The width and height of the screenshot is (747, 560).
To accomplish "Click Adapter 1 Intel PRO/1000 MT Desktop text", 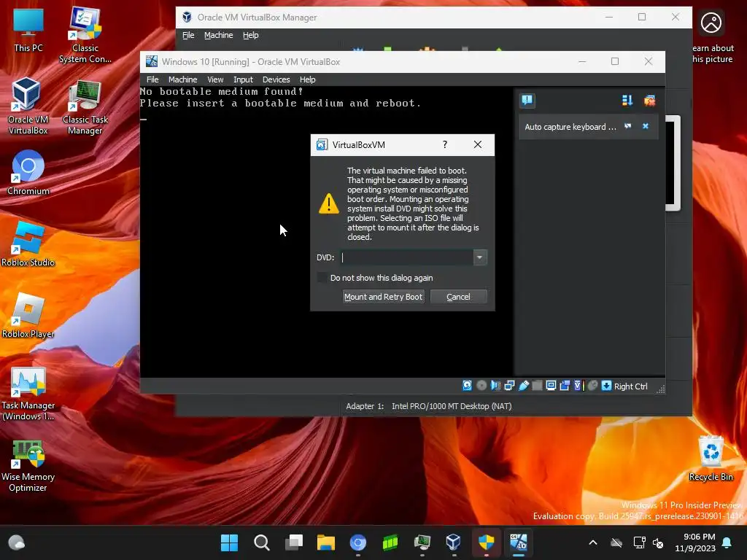I will (x=428, y=406).
